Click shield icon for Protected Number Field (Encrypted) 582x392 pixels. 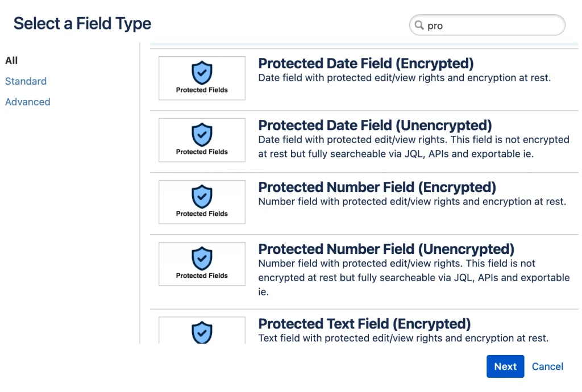202,197
